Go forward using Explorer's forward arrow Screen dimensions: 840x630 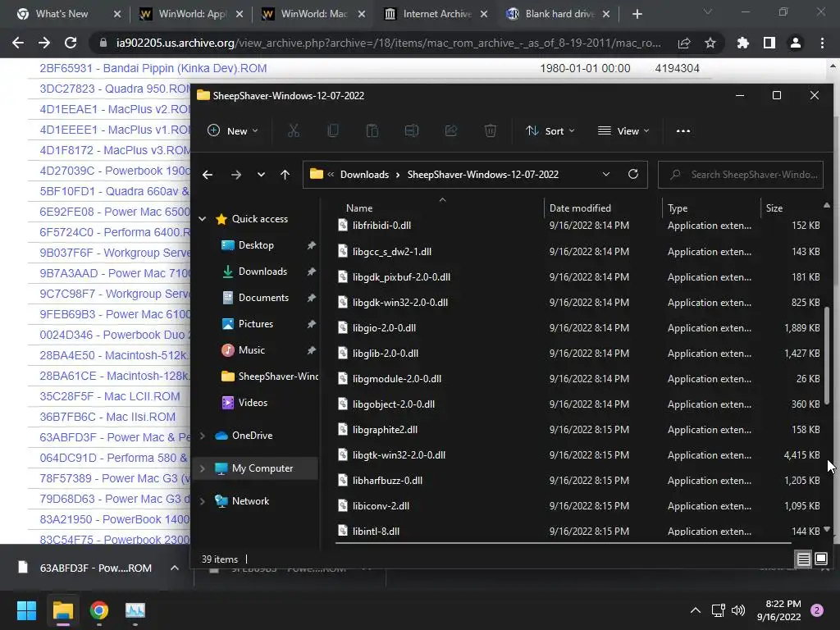(x=235, y=175)
